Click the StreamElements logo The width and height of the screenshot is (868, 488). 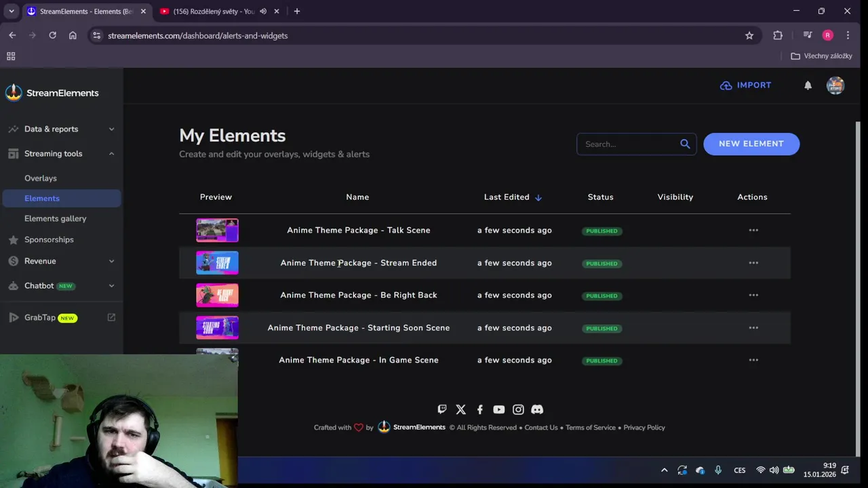[x=52, y=93]
